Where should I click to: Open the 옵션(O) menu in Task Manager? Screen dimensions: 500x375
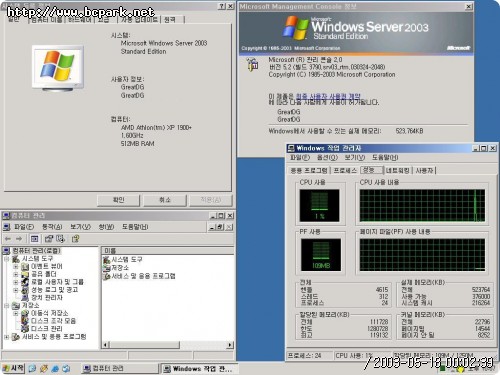pyautogui.click(x=327, y=157)
